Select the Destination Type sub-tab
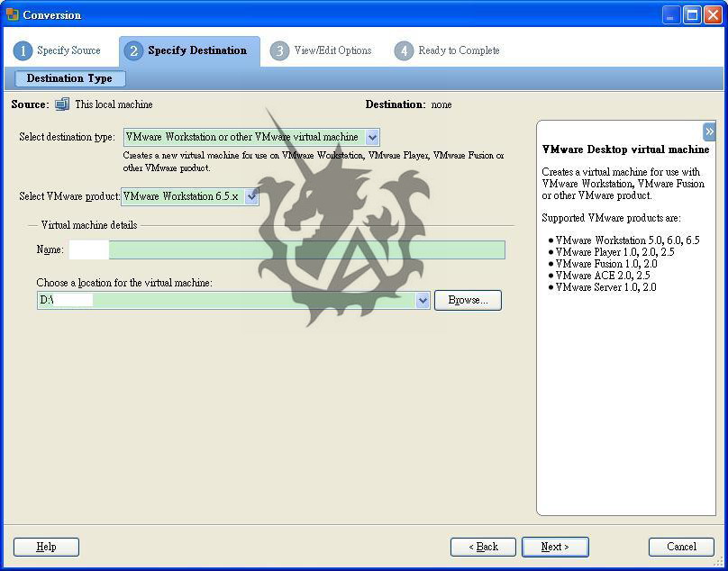This screenshot has height=571, width=728. click(69, 78)
